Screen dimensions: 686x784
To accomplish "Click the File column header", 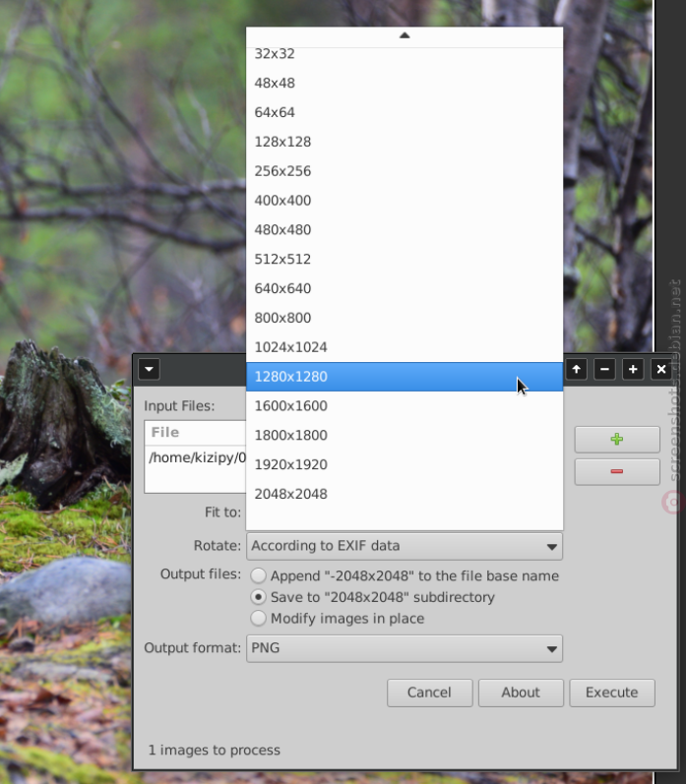I will pos(196,433).
